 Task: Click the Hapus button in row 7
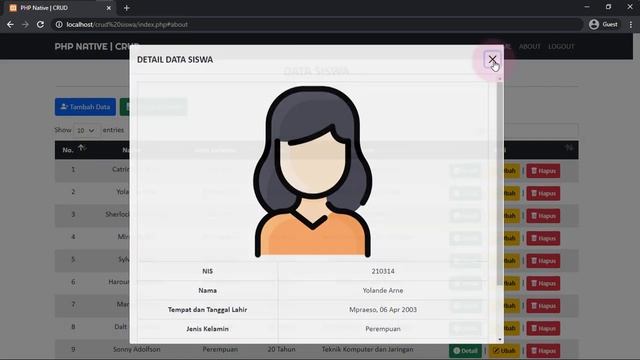coord(543,306)
